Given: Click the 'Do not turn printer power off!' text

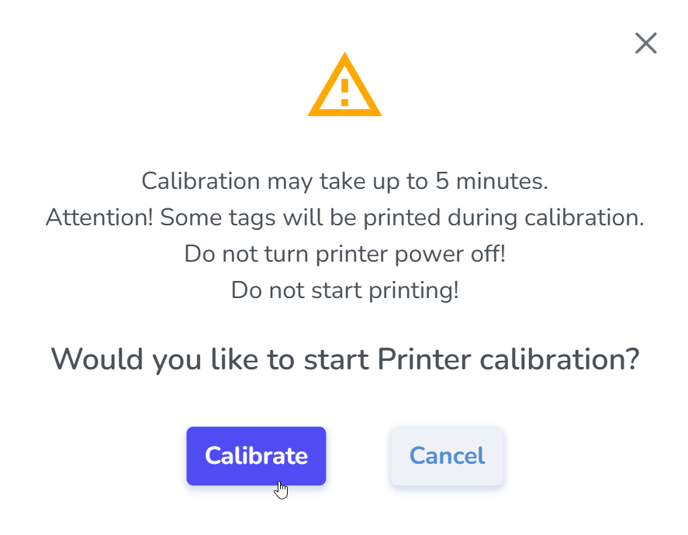Looking at the screenshot, I should pyautogui.click(x=344, y=254).
